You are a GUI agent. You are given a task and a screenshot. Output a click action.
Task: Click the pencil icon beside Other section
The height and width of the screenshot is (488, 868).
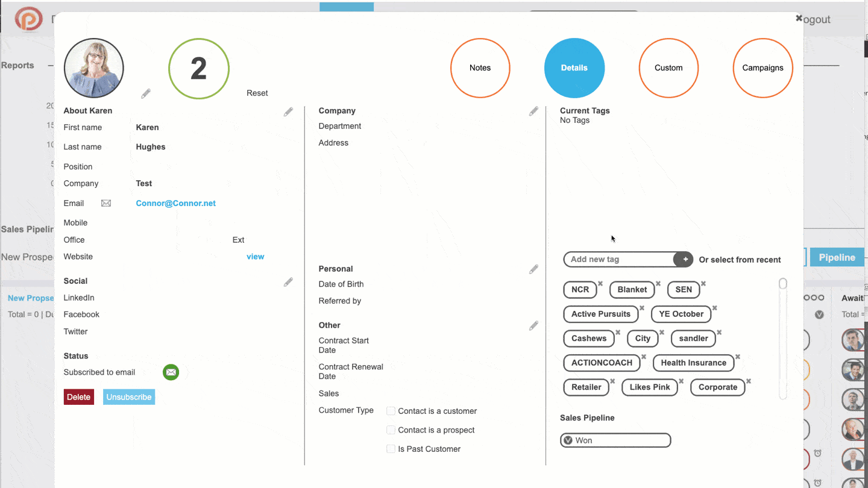pyautogui.click(x=533, y=326)
